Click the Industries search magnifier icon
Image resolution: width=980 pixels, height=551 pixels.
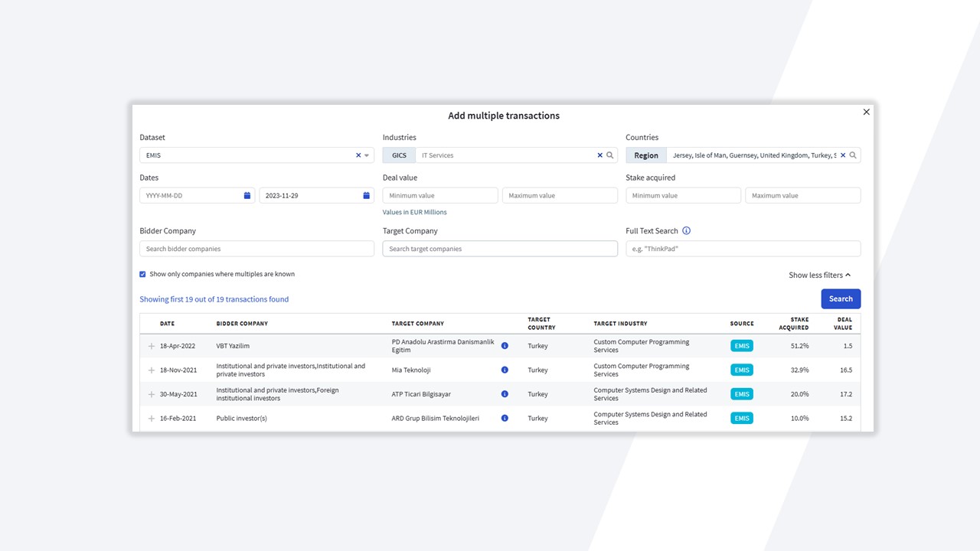(610, 155)
